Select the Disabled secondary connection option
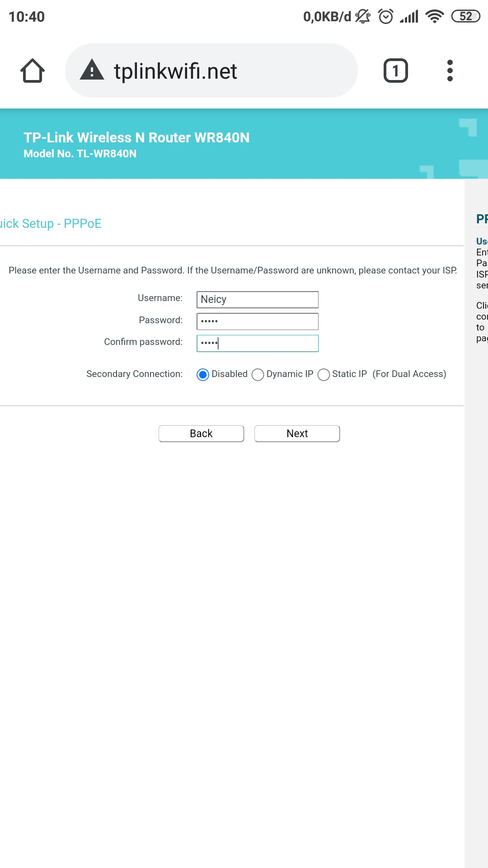 (x=203, y=375)
